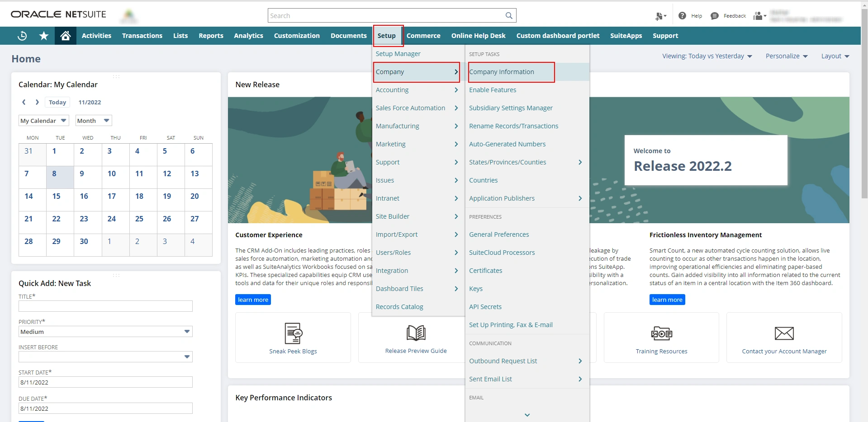Run the search using the magnifier icon
Image resolution: width=868 pixels, height=422 pixels.
[508, 15]
